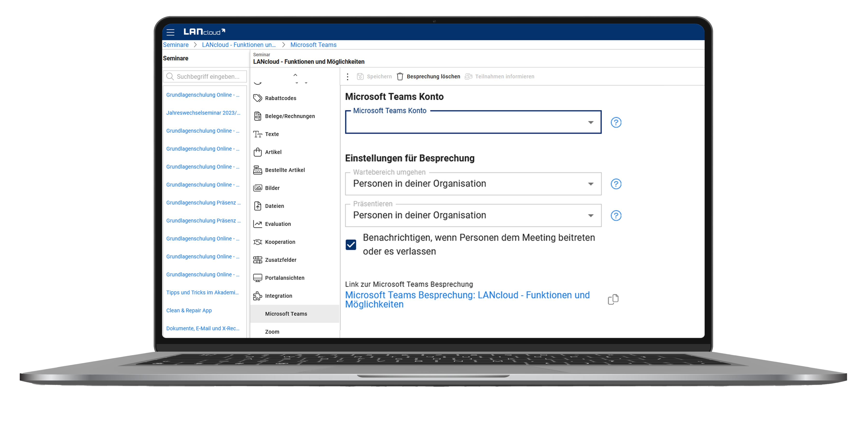The height and width of the screenshot is (429, 868).
Task: Click the Link zur Microsoft Teams Besprechung label
Action: pyautogui.click(x=409, y=284)
